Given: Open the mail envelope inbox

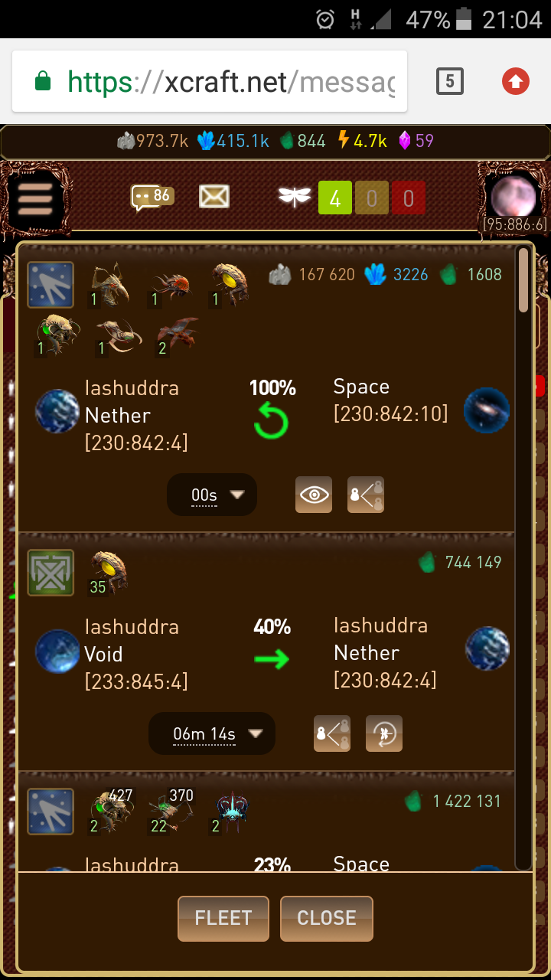Looking at the screenshot, I should [x=214, y=198].
